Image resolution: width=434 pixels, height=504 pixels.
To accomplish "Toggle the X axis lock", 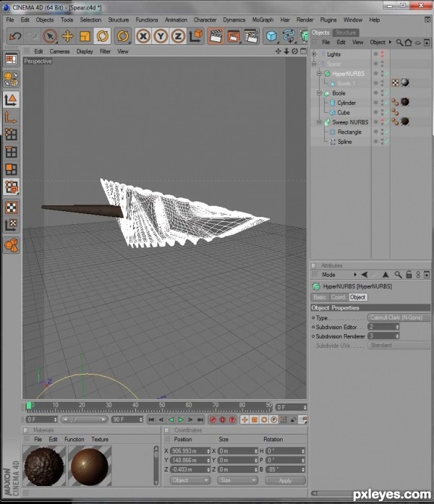I will pos(143,36).
